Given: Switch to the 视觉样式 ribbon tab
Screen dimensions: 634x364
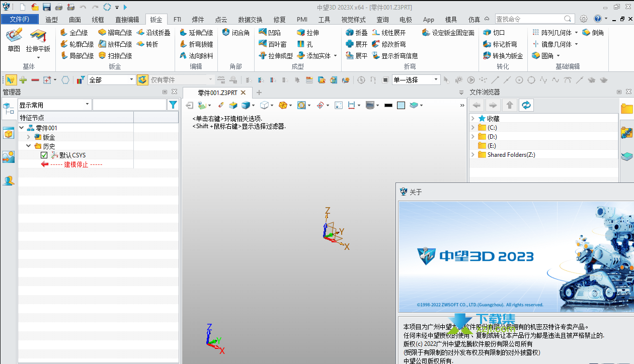Looking at the screenshot, I should coord(353,20).
